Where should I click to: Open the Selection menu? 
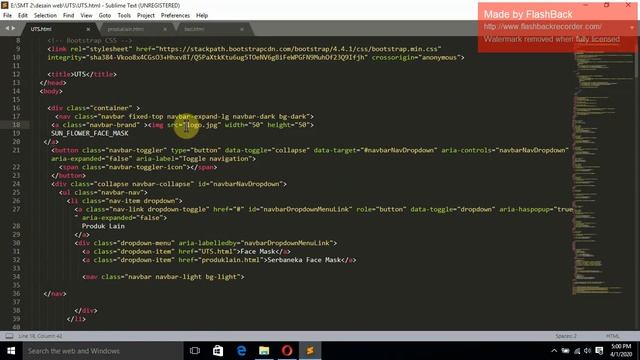(45, 16)
